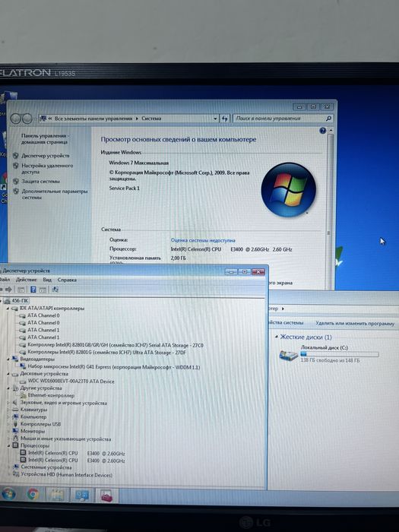Screen dimensions: 399x532
Task: Click the search field 'Поиск в панели управления'
Action: [x=283, y=119]
